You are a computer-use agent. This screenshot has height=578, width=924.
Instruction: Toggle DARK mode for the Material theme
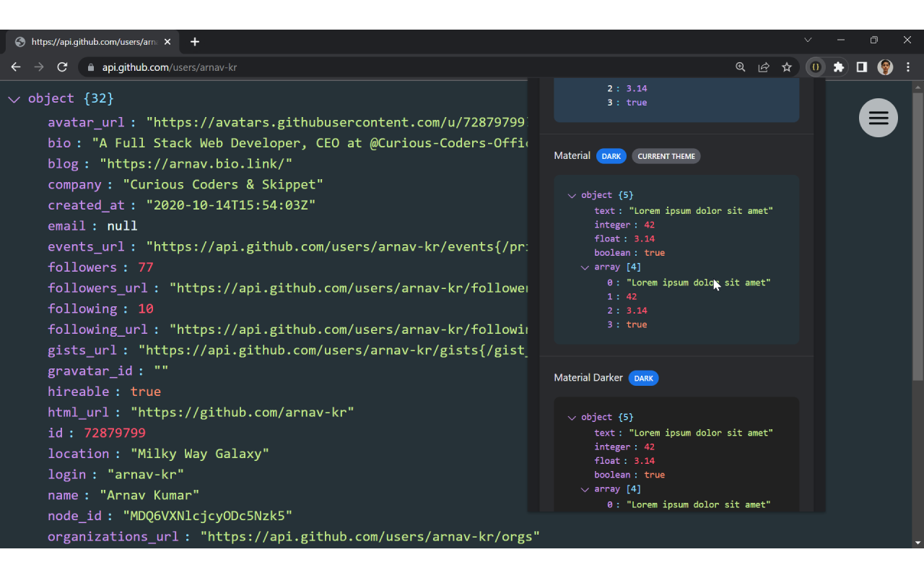point(611,156)
